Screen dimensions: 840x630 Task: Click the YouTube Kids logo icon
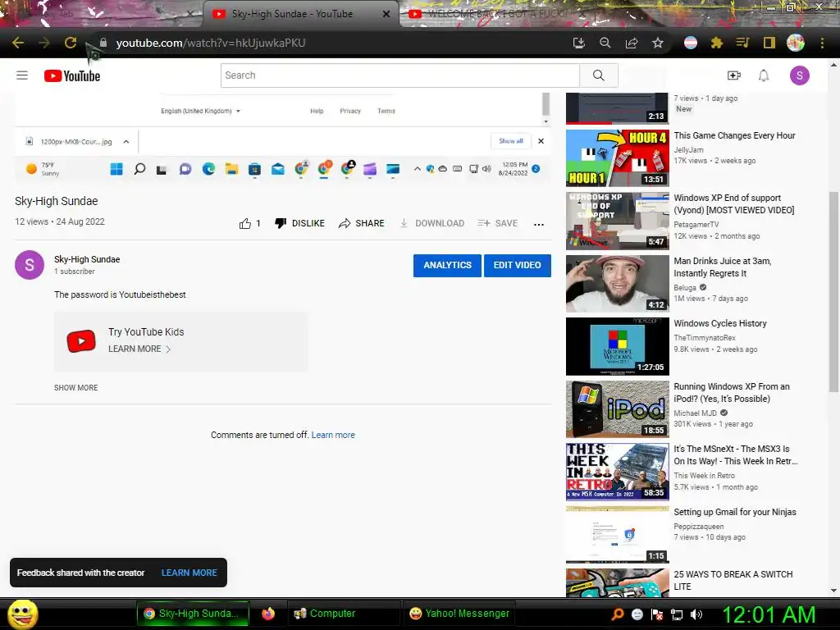(x=81, y=340)
